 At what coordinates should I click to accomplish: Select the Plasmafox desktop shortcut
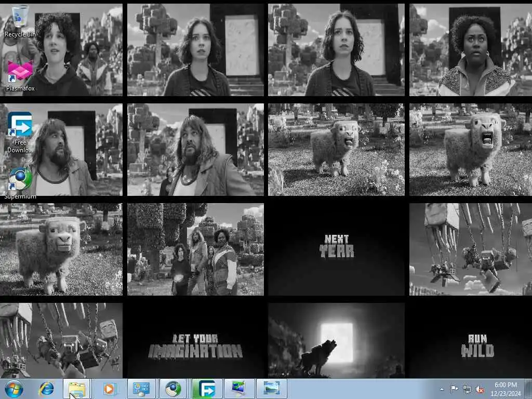(x=20, y=75)
